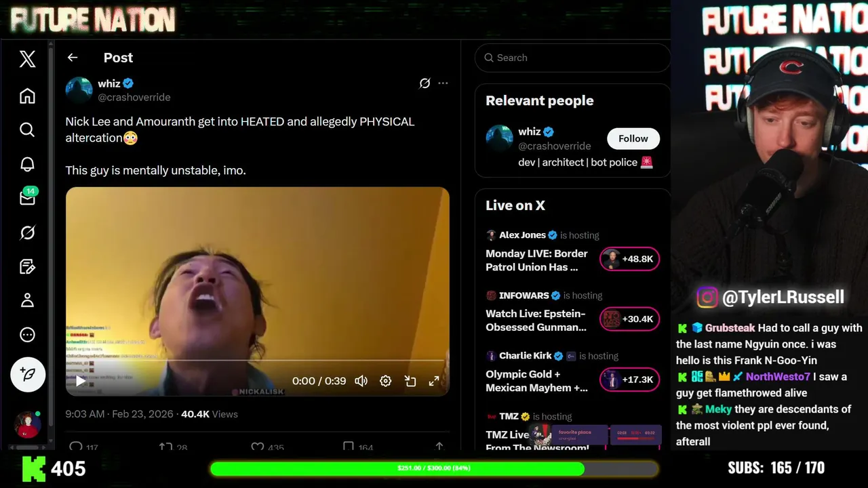
Task: Click NorthWesto7 username in chat
Action: [x=778, y=377]
